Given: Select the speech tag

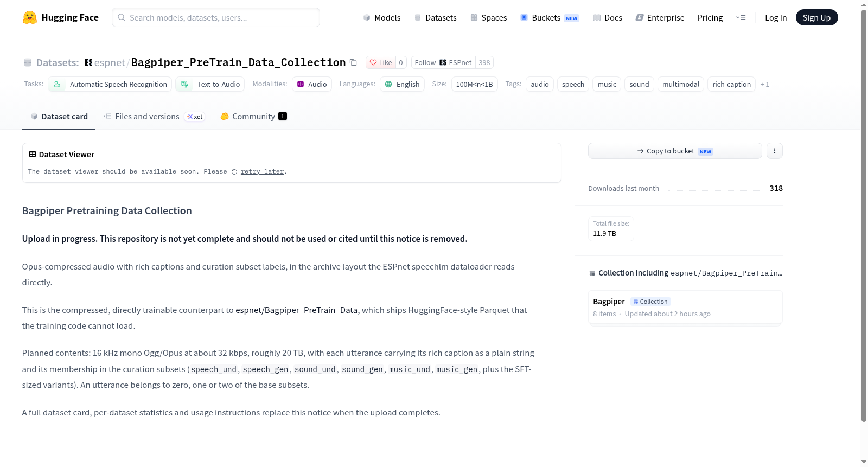Looking at the screenshot, I should coord(573,84).
